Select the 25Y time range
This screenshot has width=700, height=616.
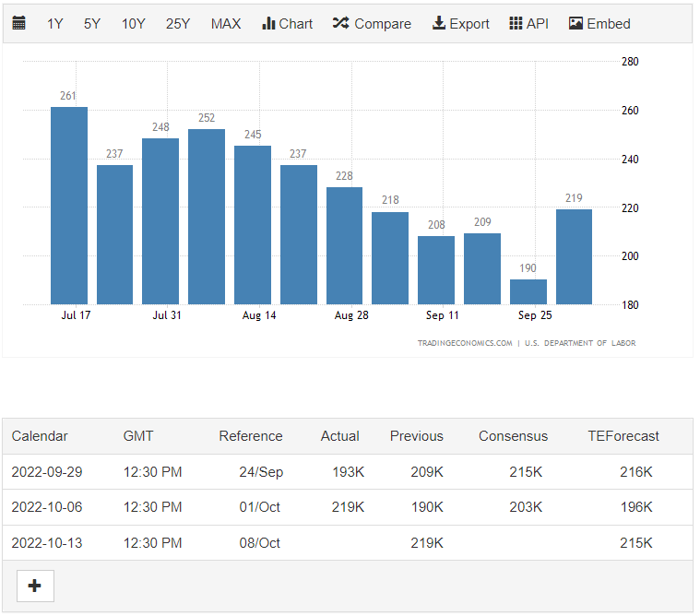click(x=178, y=24)
